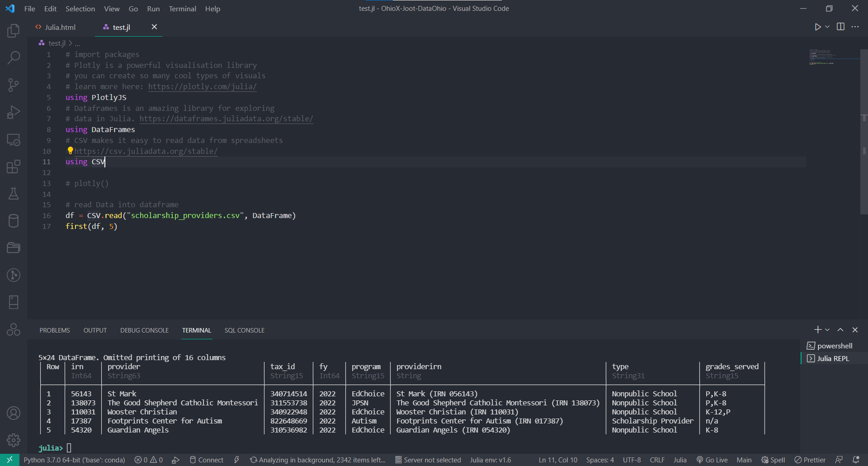Go to line via Ln 11, Col 10

point(558,460)
